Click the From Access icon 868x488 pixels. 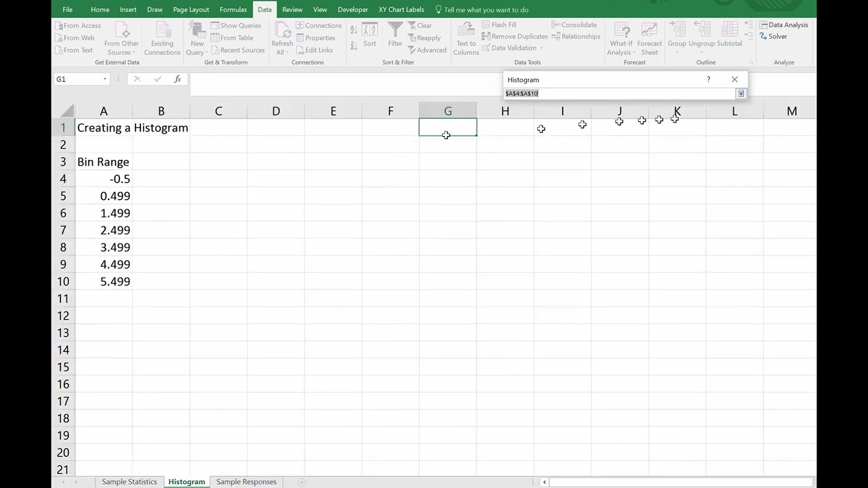click(58, 26)
